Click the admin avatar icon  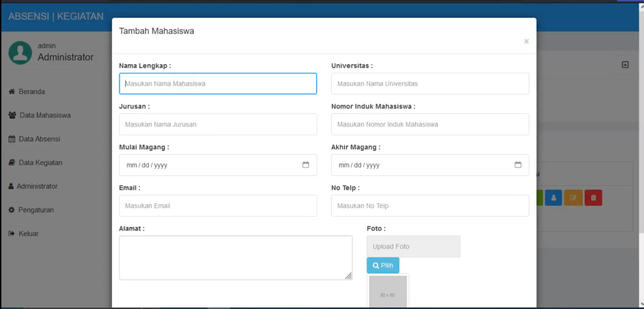point(20,53)
